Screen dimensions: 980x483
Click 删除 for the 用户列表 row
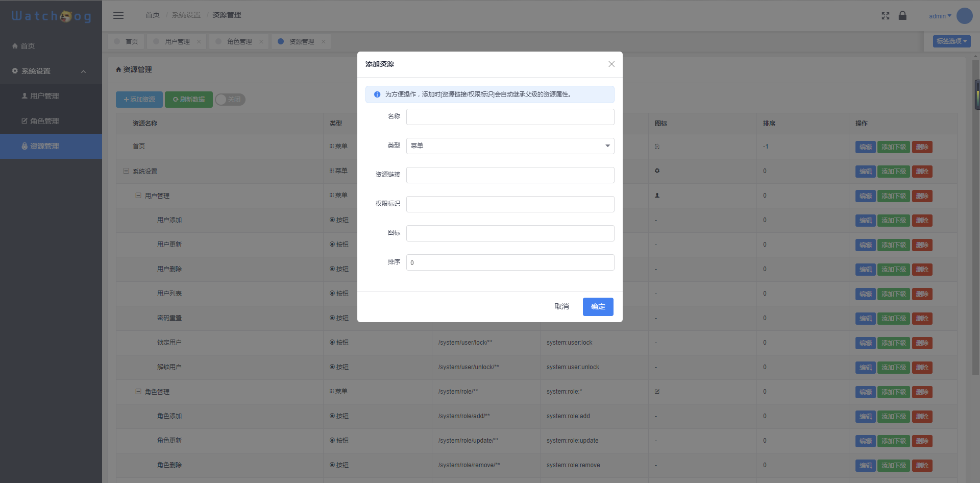click(922, 294)
